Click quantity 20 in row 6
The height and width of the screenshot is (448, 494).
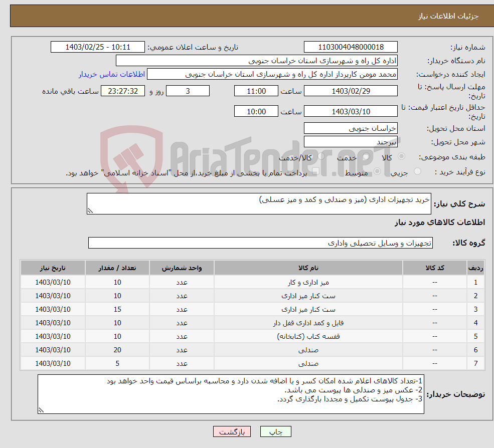tap(117, 350)
